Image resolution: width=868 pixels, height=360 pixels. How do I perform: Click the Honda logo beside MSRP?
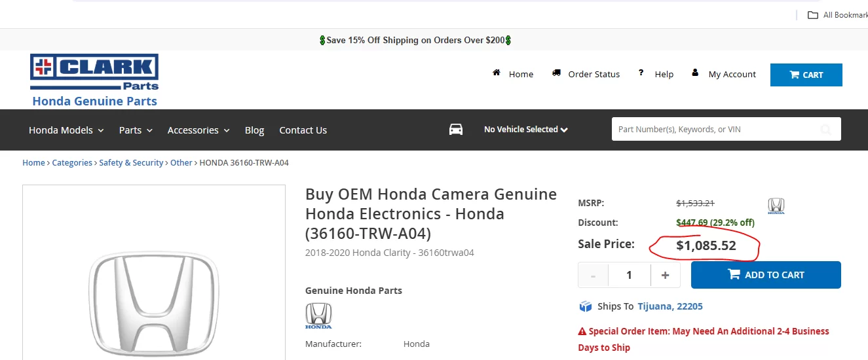(776, 207)
